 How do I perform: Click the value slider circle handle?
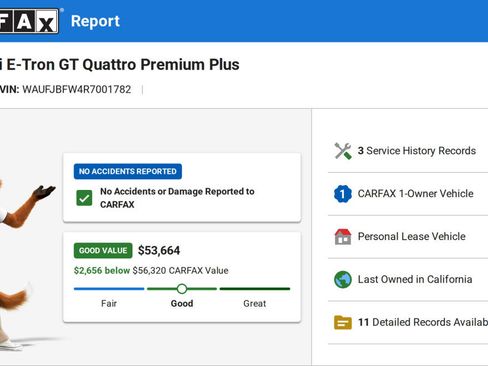pos(182,289)
